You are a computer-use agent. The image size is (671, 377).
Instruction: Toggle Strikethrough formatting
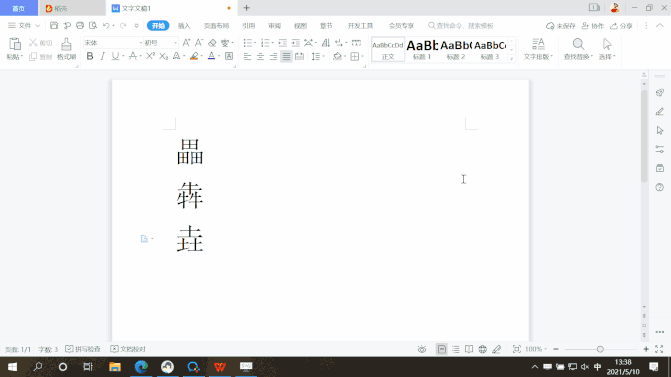tap(133, 56)
